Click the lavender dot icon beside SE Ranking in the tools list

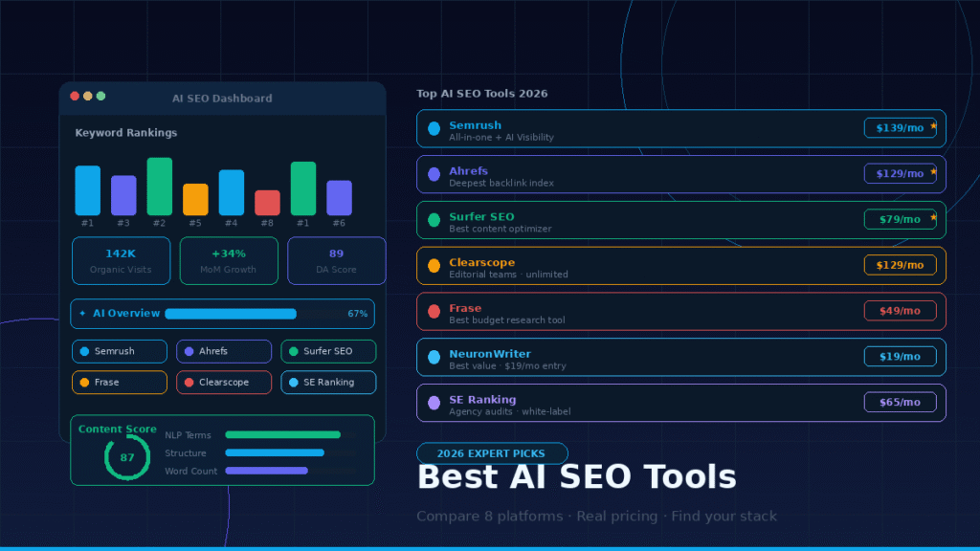pyautogui.click(x=434, y=403)
